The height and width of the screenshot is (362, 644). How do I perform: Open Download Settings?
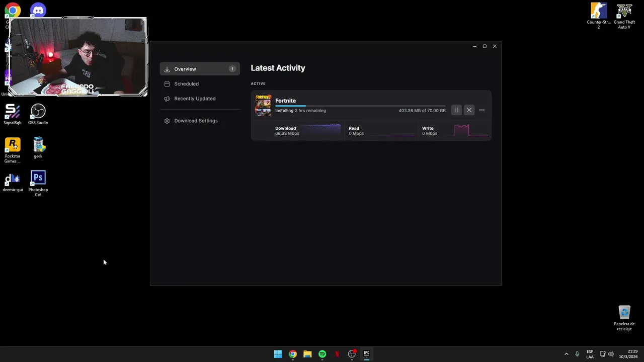tap(200, 121)
